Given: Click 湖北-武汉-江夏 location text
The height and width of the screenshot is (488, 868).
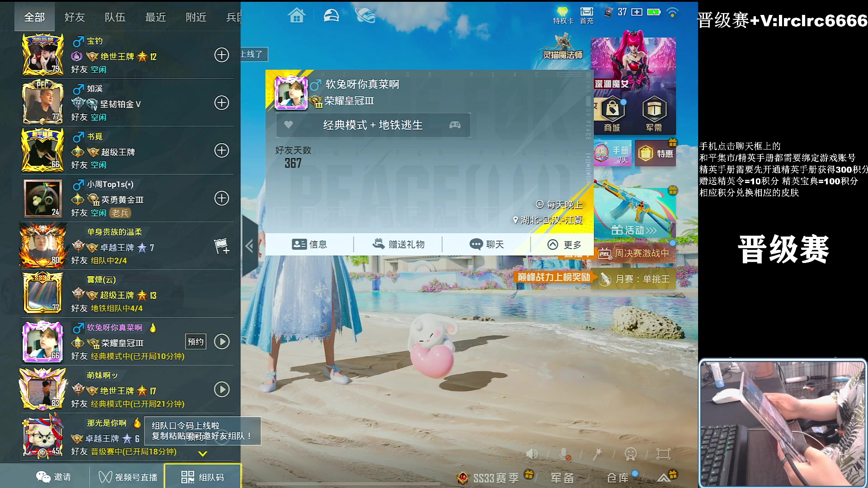Looking at the screenshot, I should 552,220.
